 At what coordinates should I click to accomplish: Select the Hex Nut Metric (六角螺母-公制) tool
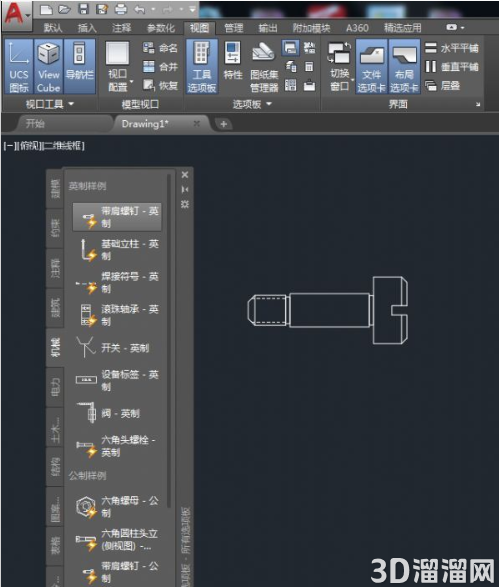[x=118, y=506]
